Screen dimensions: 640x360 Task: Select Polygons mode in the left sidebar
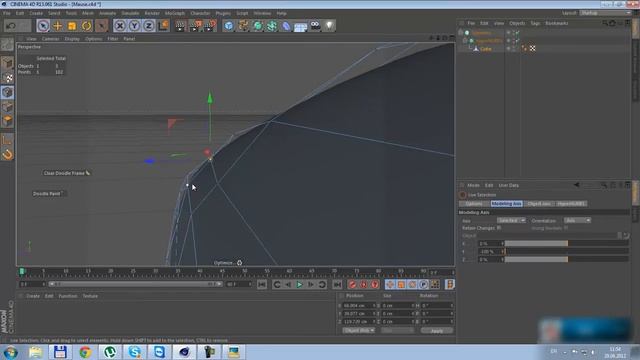click(7, 121)
